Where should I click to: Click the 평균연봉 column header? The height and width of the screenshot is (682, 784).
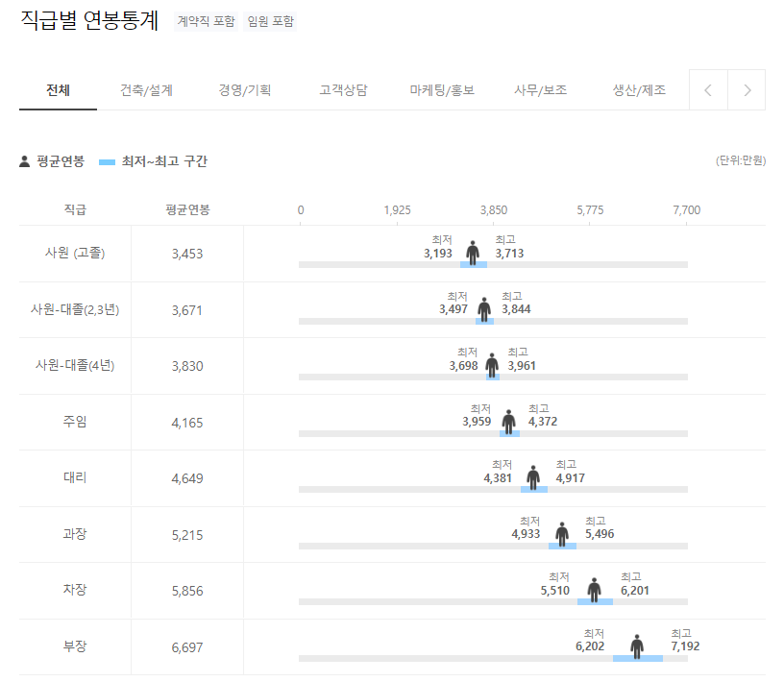(187, 209)
